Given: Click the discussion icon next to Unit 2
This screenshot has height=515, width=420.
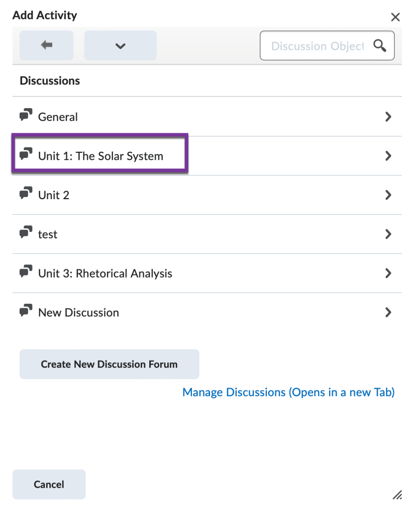Looking at the screenshot, I should [x=26, y=193].
